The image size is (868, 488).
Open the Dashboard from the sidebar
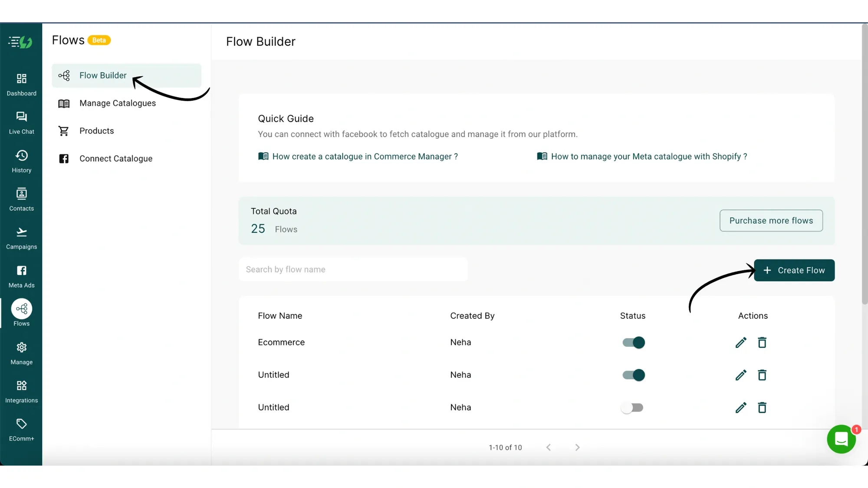(x=21, y=84)
